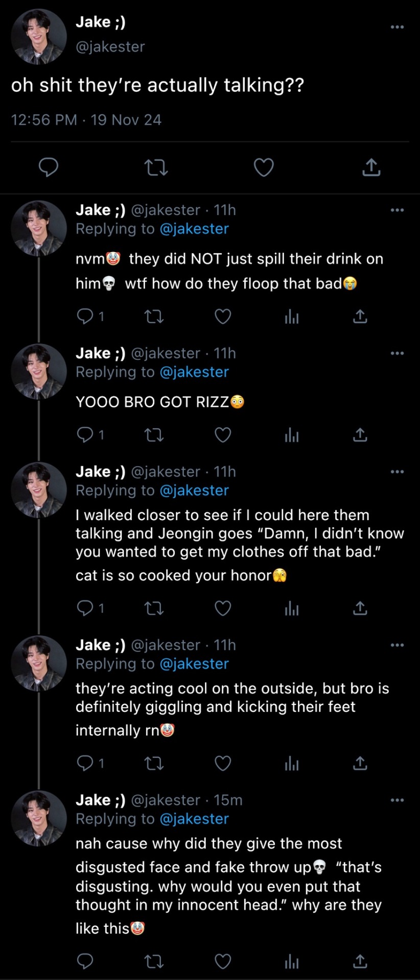Reply to the main tweet "oh shit they're actually talking??"
Image resolution: width=420 pixels, height=980 pixels.
(x=49, y=167)
